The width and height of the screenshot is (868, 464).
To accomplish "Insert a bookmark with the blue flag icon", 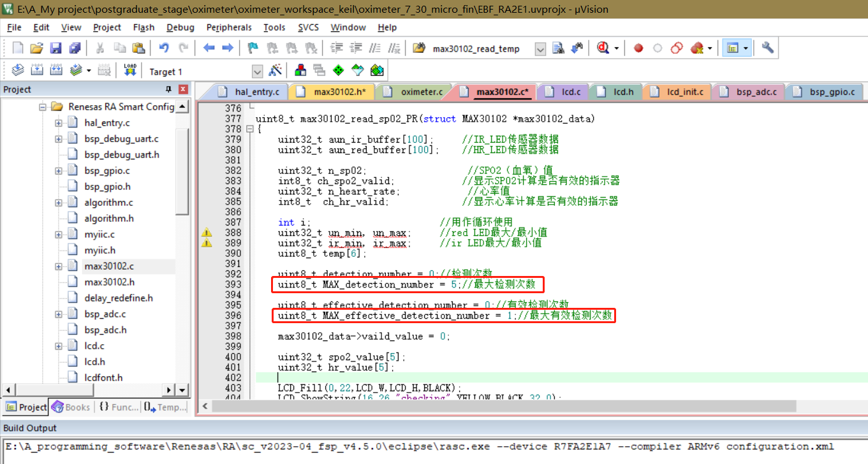I will (253, 48).
